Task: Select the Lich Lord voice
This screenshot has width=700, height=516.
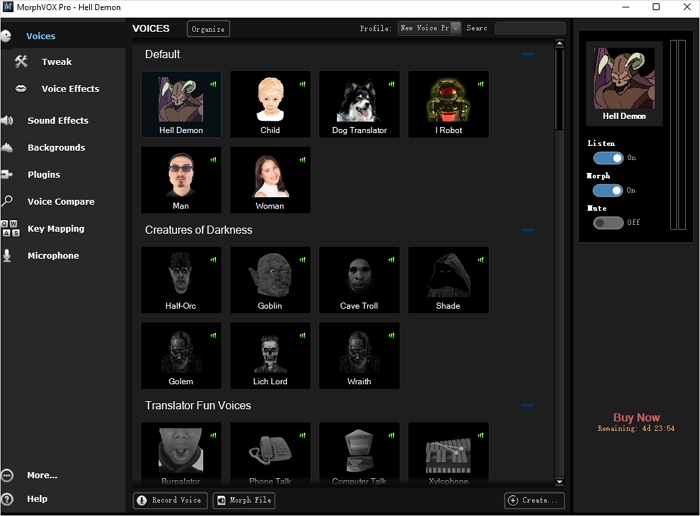Action: (x=270, y=355)
